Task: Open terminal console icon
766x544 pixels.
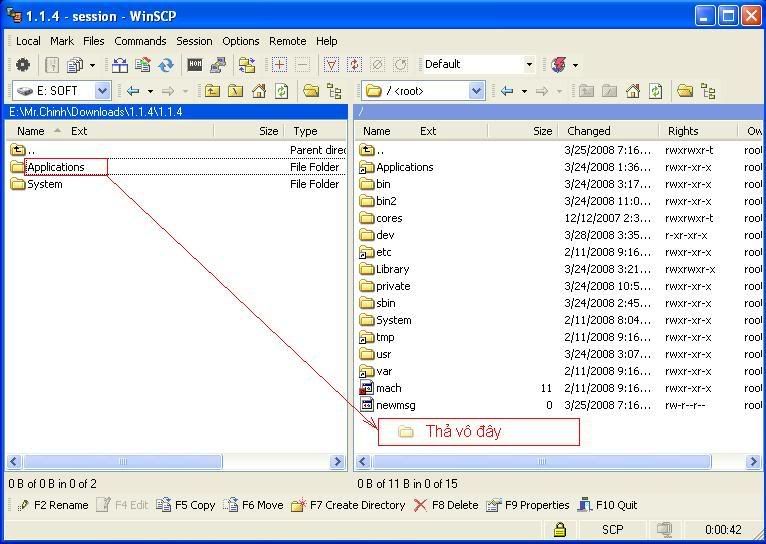Action: click(x=195, y=65)
